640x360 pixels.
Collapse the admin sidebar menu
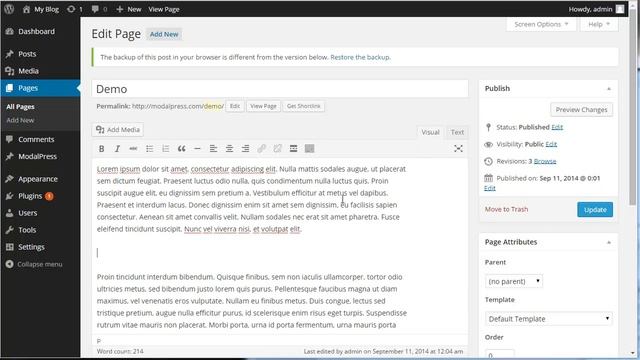tap(34, 264)
